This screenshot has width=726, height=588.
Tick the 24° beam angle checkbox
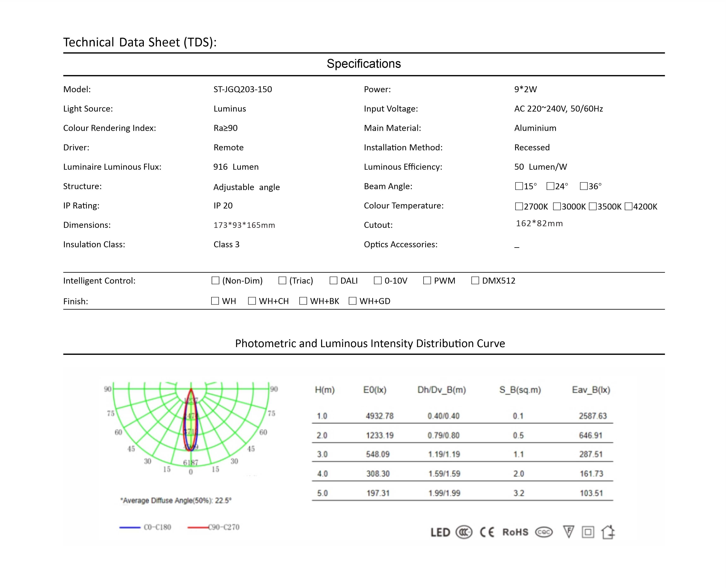[x=550, y=186]
